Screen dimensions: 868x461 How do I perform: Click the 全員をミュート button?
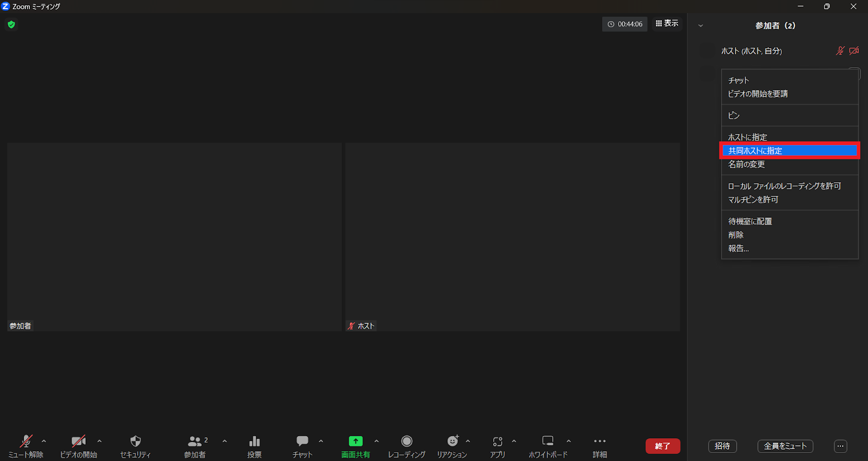(785, 446)
